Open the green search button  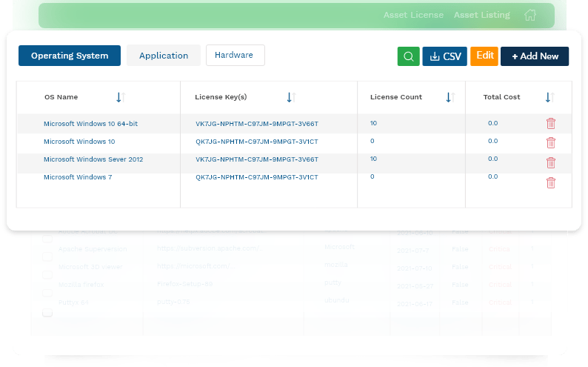408,56
